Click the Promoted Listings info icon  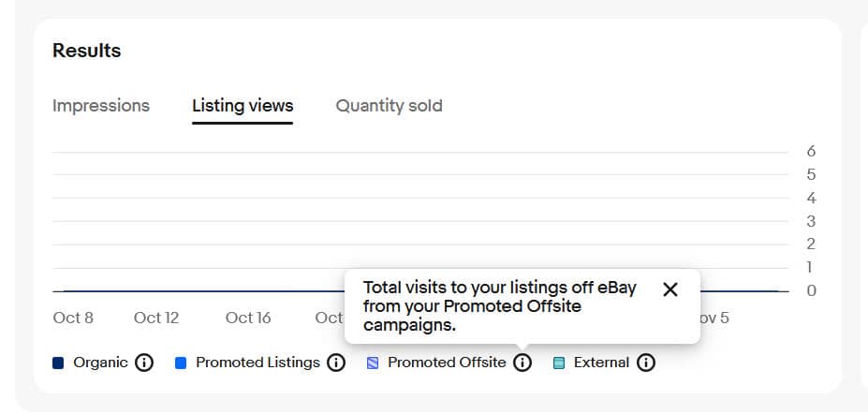336,363
